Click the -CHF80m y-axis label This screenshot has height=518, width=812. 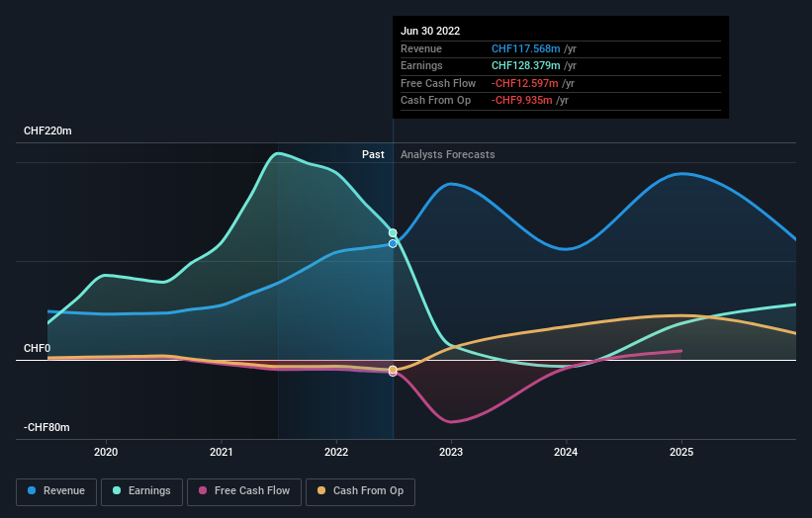point(46,427)
